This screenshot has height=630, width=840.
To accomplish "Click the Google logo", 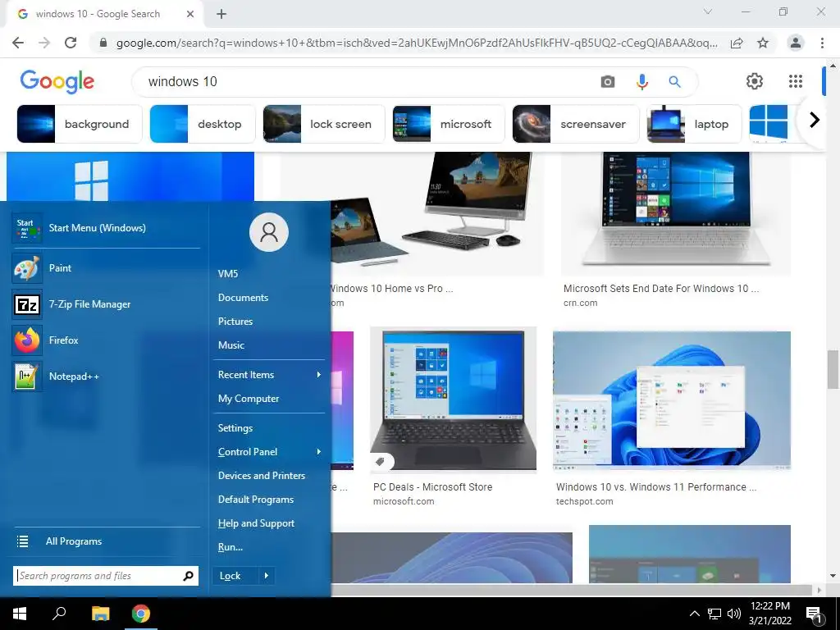I will point(57,81).
